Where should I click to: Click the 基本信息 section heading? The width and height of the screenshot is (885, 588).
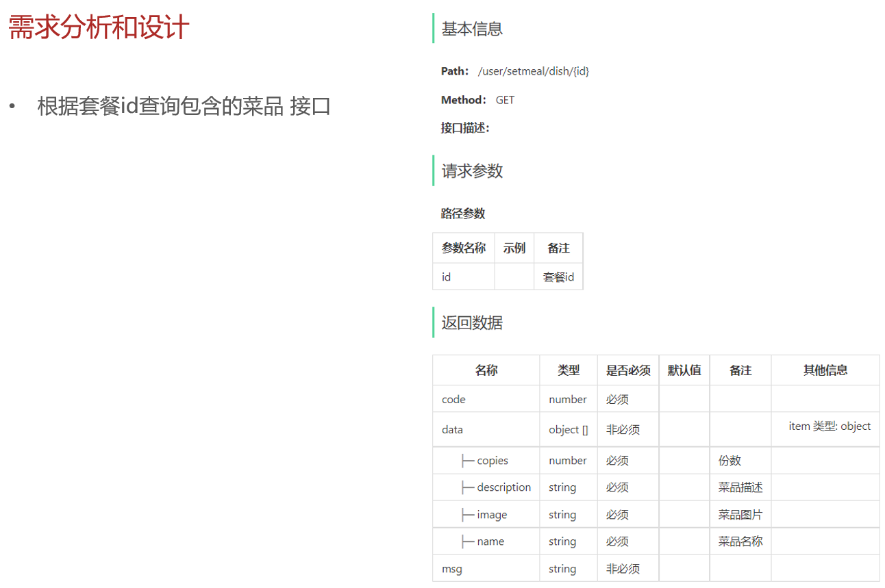(472, 29)
